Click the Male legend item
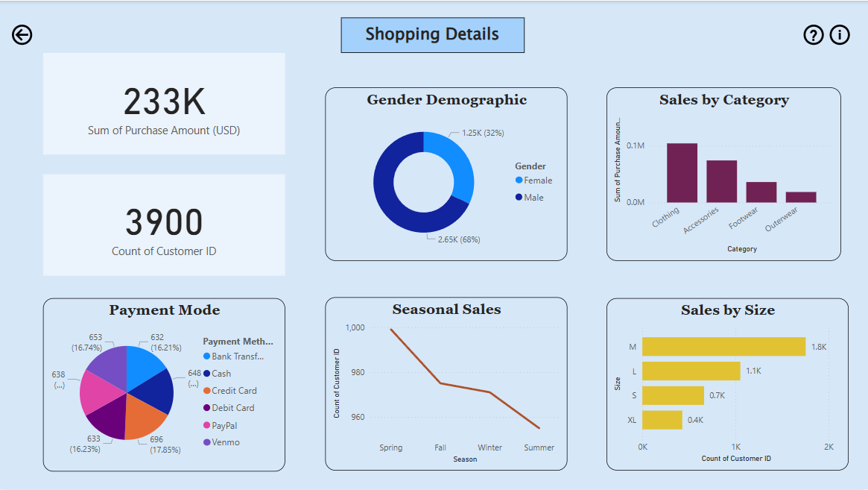Screen dimensions: 868x490 [x=529, y=198]
